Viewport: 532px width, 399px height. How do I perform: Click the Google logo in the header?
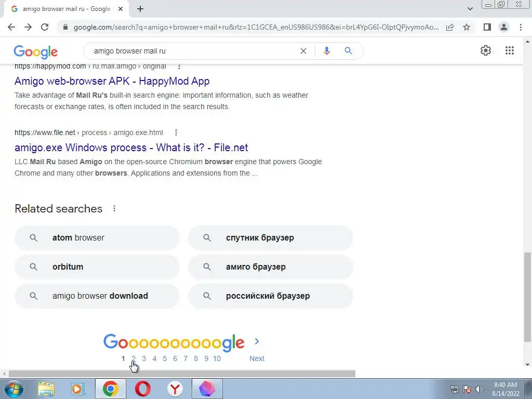click(36, 52)
